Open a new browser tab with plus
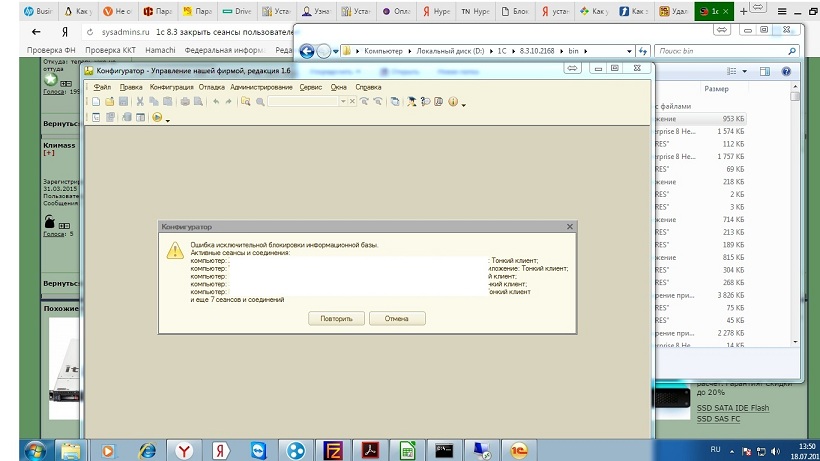The height and width of the screenshot is (461, 820). pos(743,11)
